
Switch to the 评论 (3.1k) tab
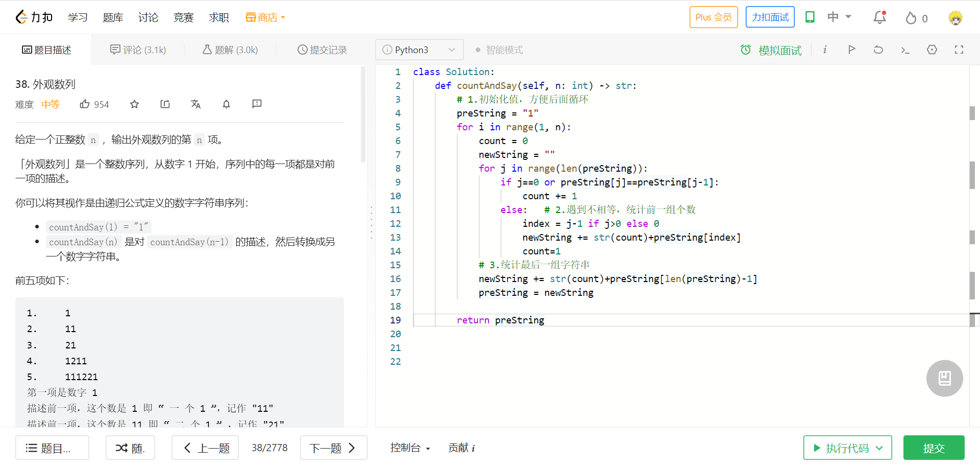coord(138,50)
